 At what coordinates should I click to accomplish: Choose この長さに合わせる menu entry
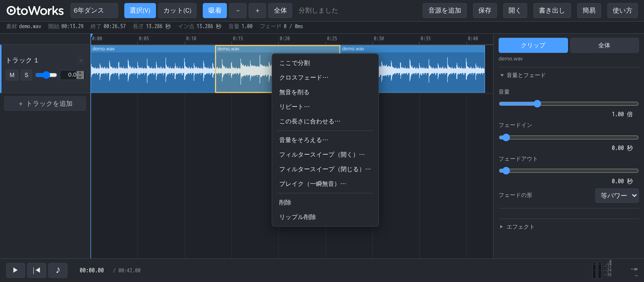(325, 121)
